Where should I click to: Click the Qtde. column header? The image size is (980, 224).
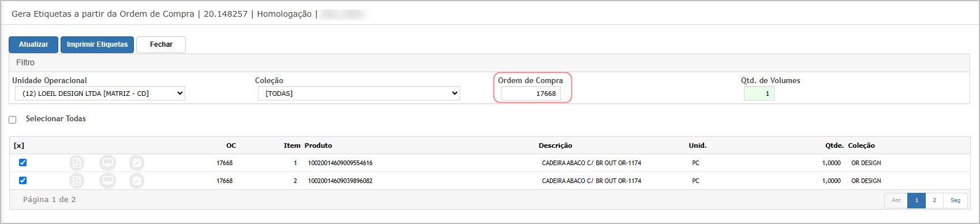click(x=835, y=145)
